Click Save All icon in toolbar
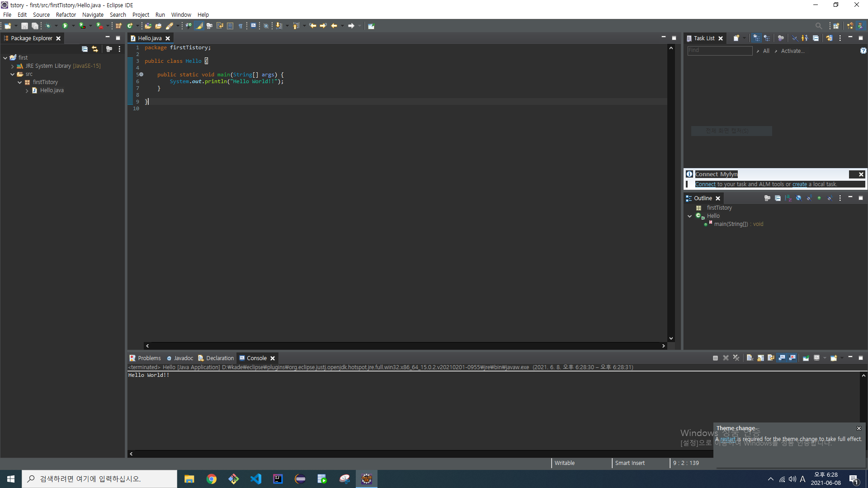Screen dimensions: 868x488 pos(35,26)
